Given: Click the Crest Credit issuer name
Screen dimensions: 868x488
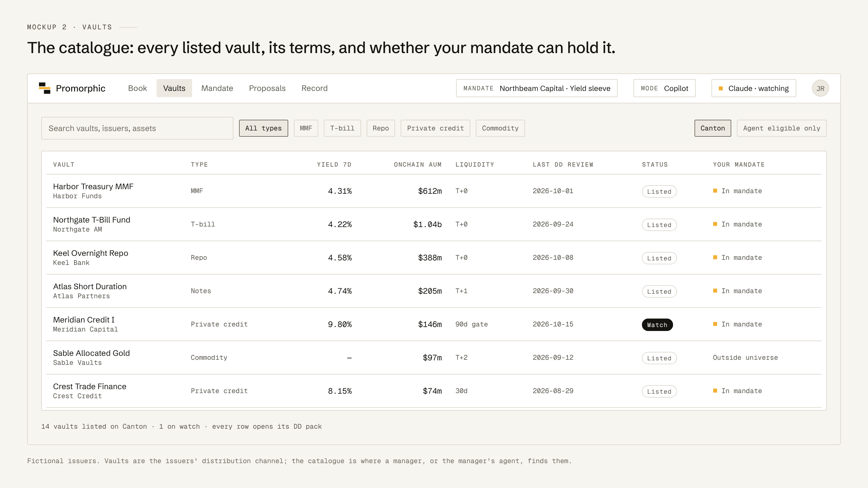Looking at the screenshot, I should [77, 396].
